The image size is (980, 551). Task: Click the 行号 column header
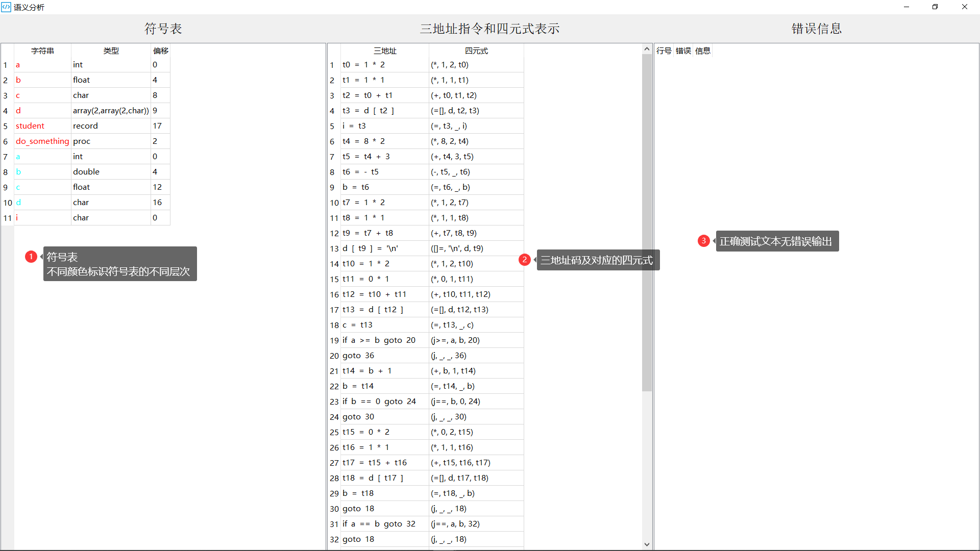(x=664, y=51)
